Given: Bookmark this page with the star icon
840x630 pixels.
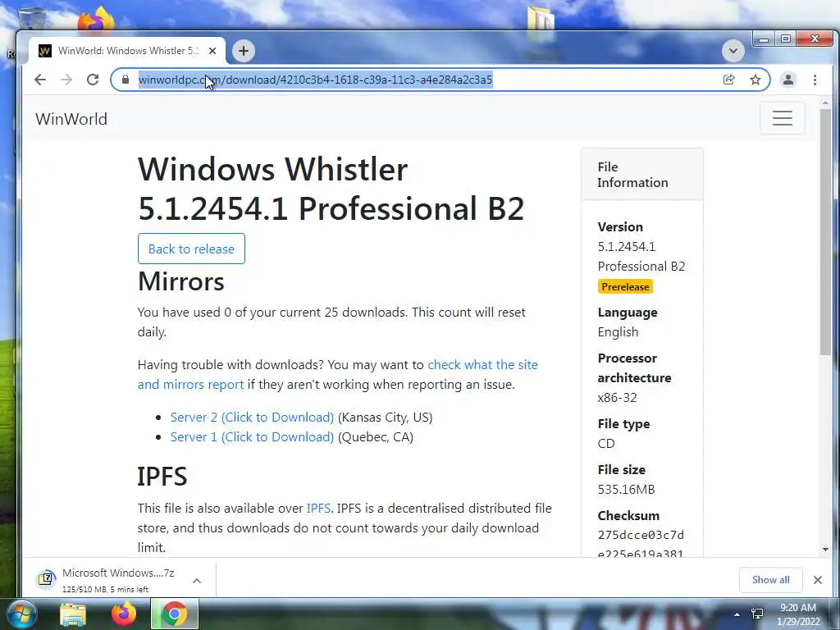Looking at the screenshot, I should click(x=756, y=80).
